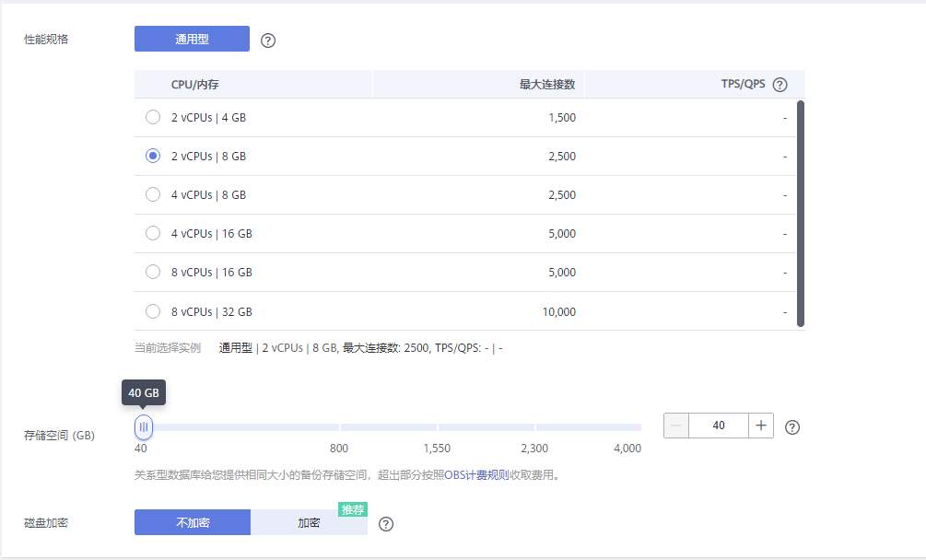Click the 推荐 badge on 加密
The width and height of the screenshot is (926, 560).
[x=353, y=509]
